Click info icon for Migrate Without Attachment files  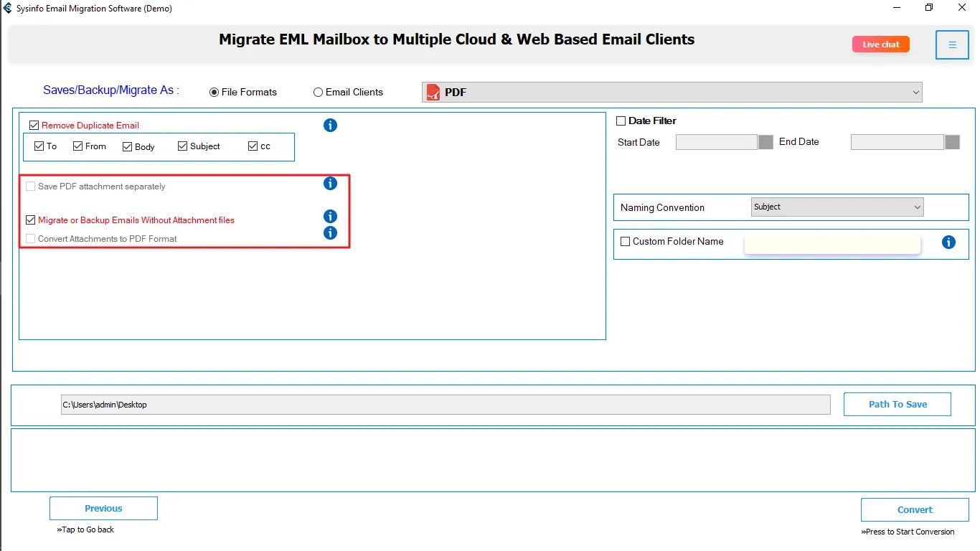330,216
